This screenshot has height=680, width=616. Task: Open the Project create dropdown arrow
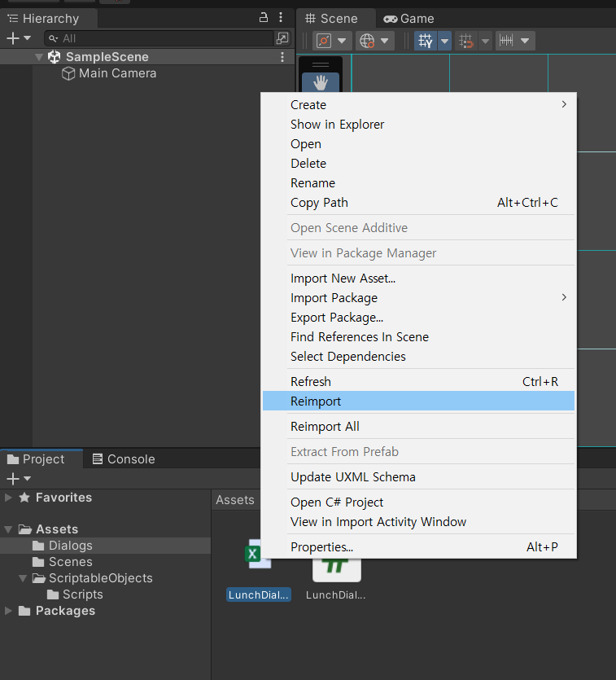(27, 478)
